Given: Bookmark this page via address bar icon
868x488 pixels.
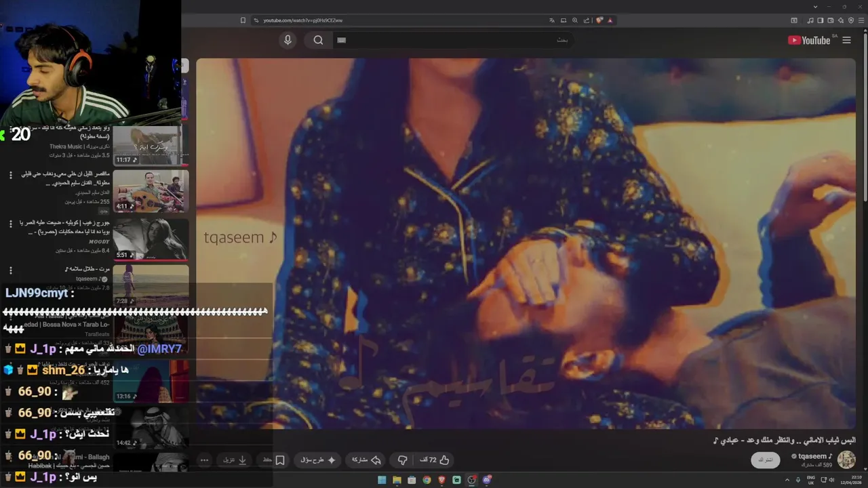Looking at the screenshot, I should 243,20.
